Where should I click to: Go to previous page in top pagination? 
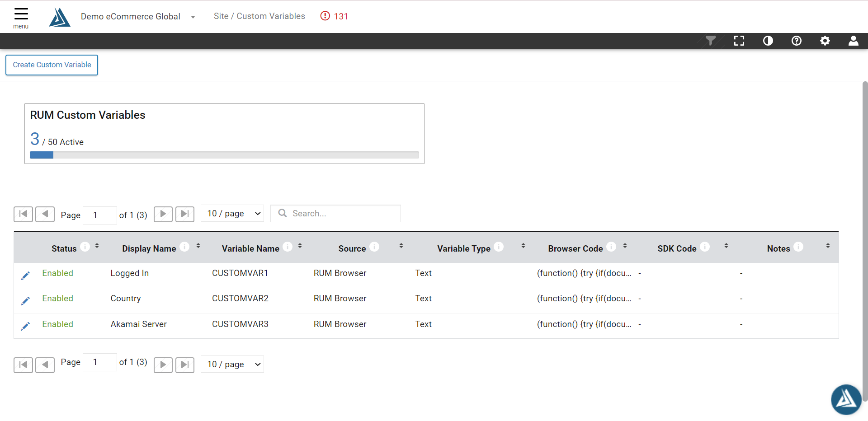(x=45, y=214)
